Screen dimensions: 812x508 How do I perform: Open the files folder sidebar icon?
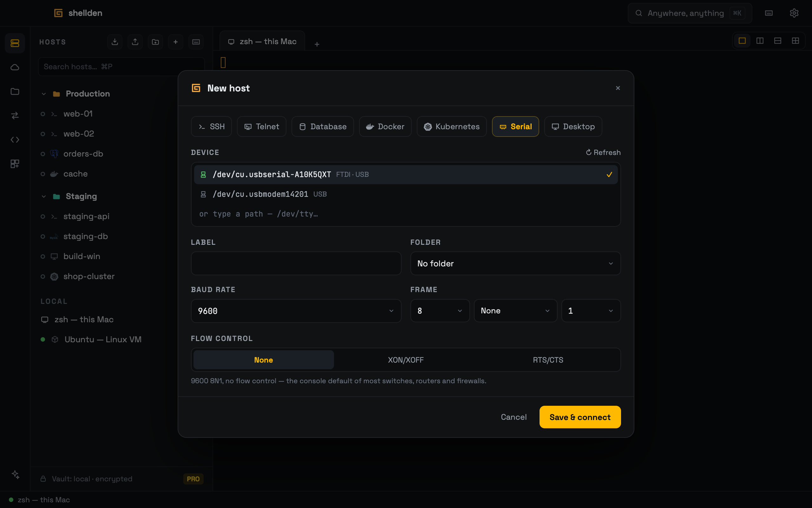15,91
